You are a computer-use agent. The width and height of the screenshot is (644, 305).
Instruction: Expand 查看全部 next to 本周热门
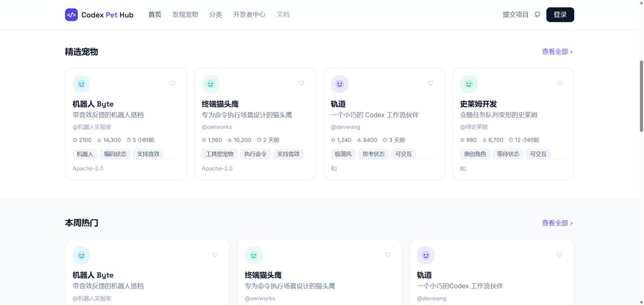(x=558, y=223)
